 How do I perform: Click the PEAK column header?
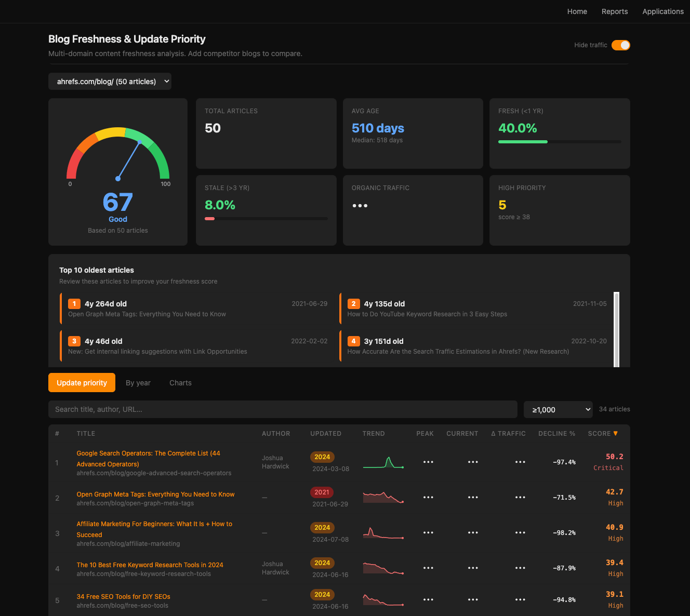pyautogui.click(x=425, y=433)
